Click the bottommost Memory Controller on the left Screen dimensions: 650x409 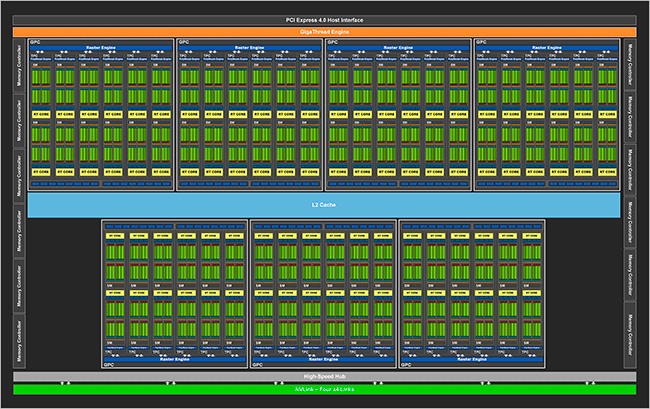click(18, 340)
